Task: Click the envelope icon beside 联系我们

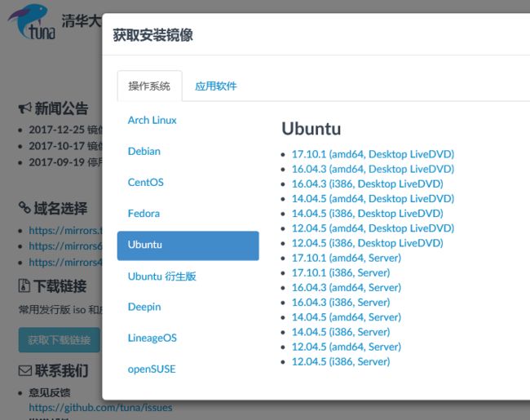Action: pyautogui.click(x=25, y=370)
